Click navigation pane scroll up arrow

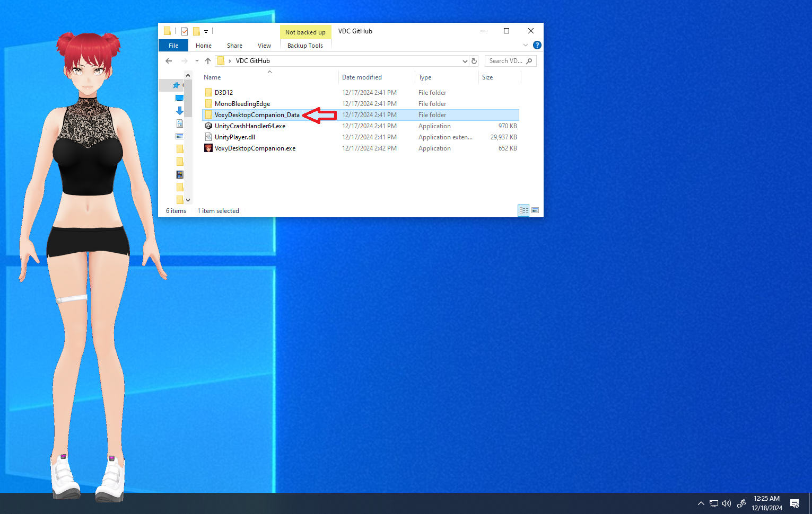pos(188,75)
